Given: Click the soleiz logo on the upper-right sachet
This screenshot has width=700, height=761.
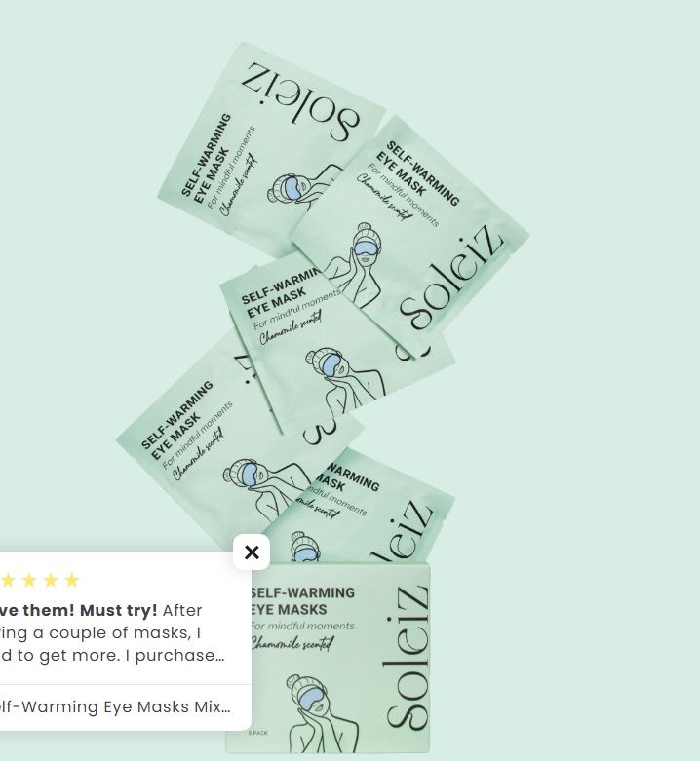Looking at the screenshot, I should point(451,275).
